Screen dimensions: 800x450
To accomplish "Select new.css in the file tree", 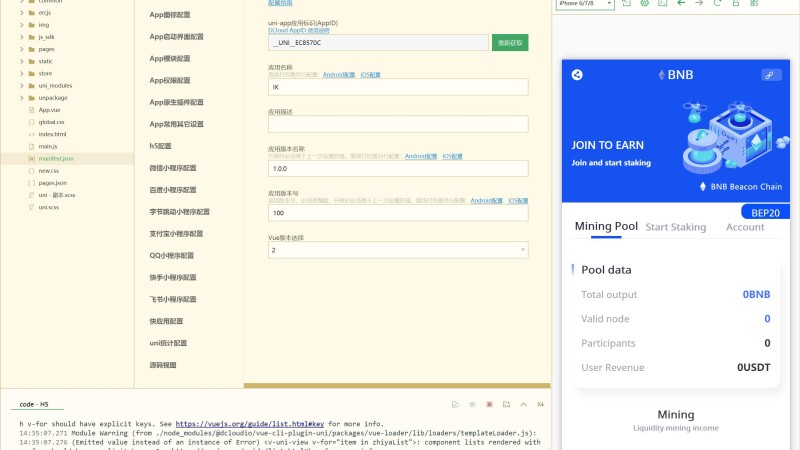I will click(x=48, y=171).
